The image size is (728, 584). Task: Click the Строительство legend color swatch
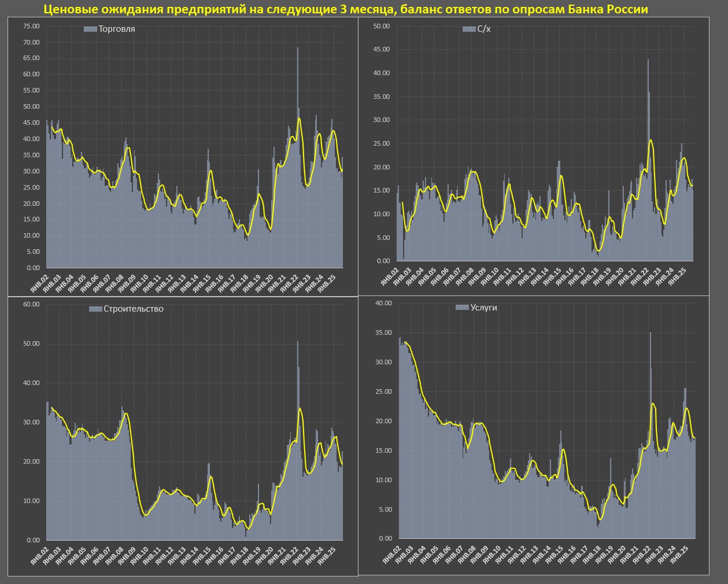coord(95,309)
